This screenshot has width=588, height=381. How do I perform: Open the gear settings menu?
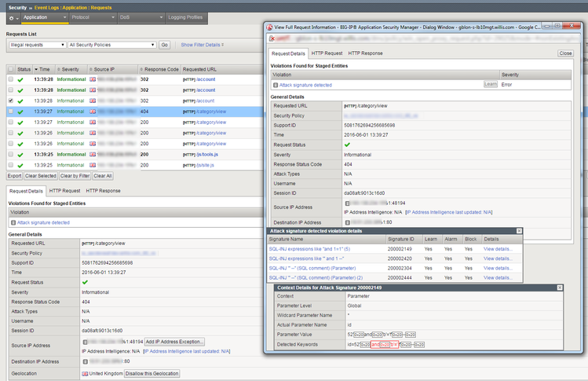click(x=11, y=16)
